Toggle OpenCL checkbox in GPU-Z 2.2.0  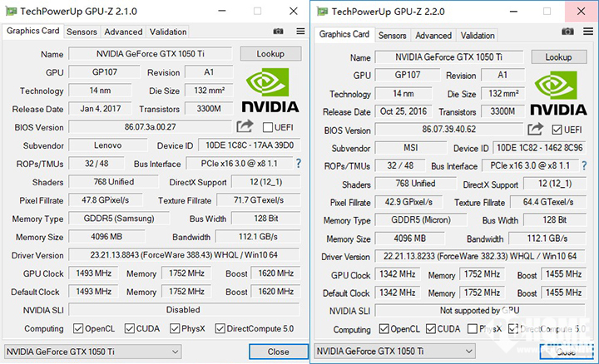384,329
